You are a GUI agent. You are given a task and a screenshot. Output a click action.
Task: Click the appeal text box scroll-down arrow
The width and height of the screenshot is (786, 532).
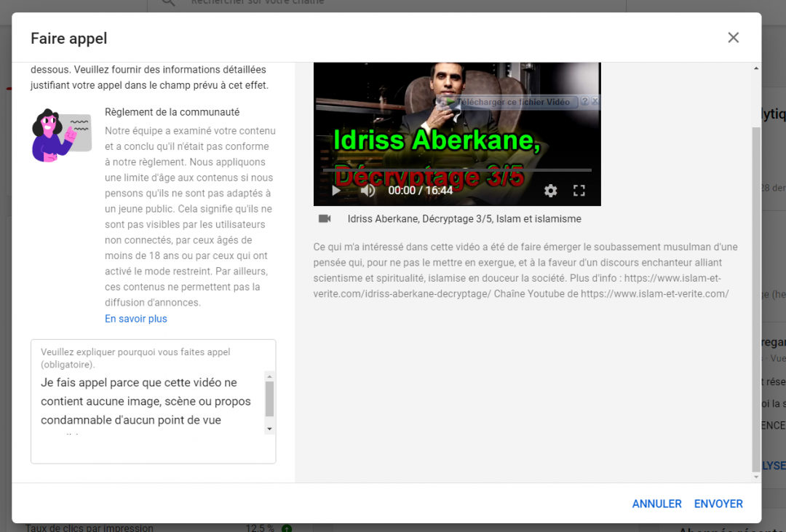point(270,429)
